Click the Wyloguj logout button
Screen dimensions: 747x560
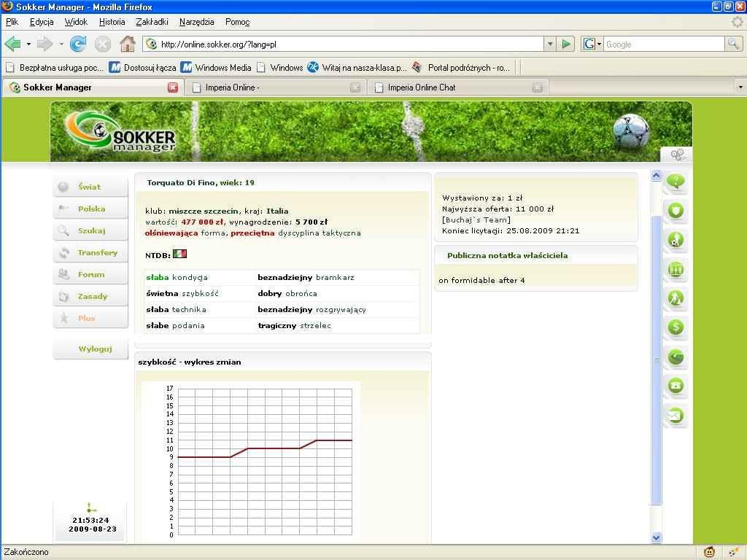95,349
